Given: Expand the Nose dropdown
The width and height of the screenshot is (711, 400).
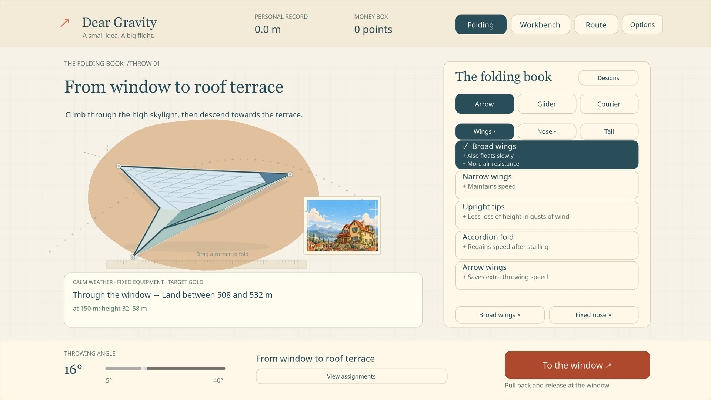Looking at the screenshot, I should (x=546, y=132).
